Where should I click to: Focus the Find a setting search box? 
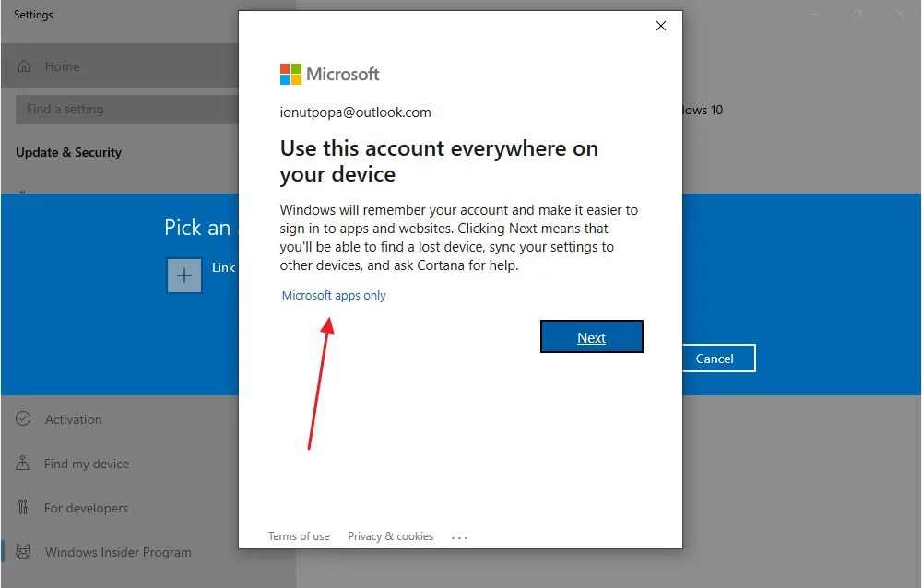click(x=127, y=110)
